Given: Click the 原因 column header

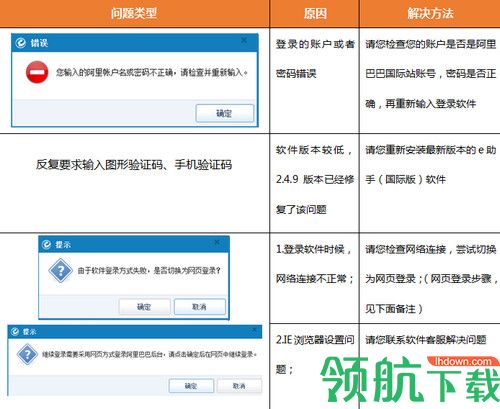Looking at the screenshot, I should [315, 13].
